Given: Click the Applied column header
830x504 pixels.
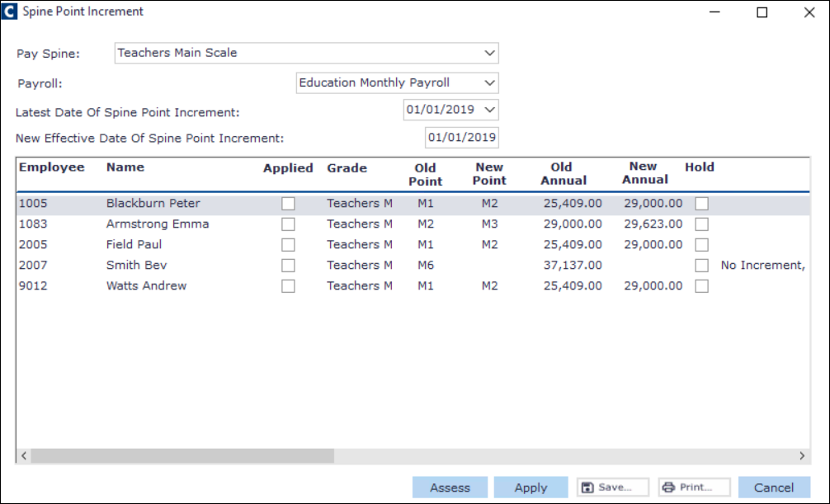Looking at the screenshot, I should point(289,167).
